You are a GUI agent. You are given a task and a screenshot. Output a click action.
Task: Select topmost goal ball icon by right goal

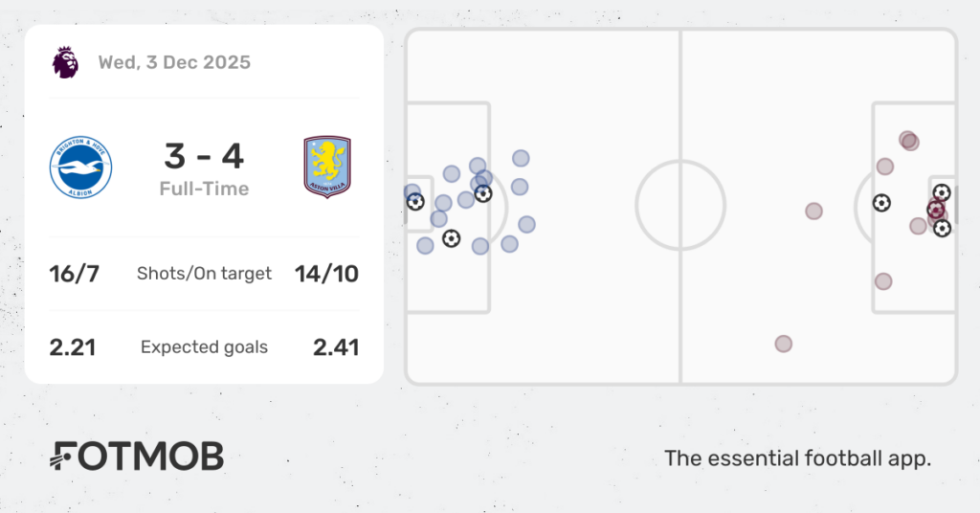click(x=942, y=192)
